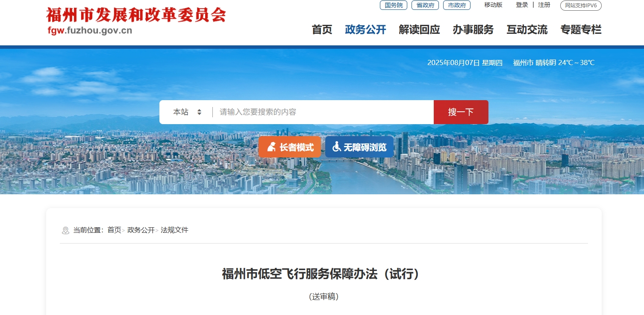Open the 解读回应 navigation item
644x315 pixels.
click(419, 30)
